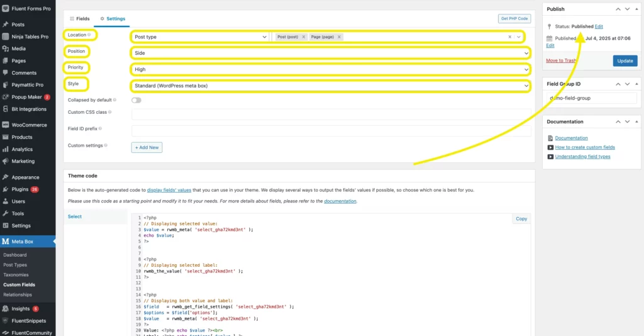
Task: Click the Tools wrench icon
Action: tap(5, 213)
